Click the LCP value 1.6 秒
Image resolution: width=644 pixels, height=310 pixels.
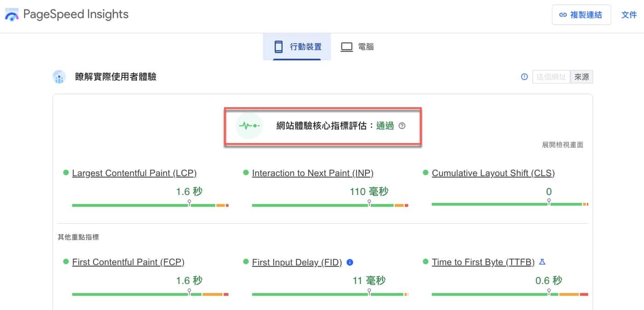189,191
